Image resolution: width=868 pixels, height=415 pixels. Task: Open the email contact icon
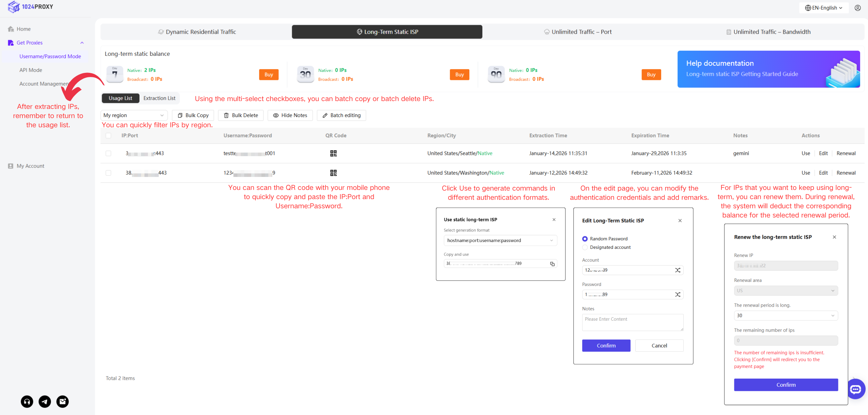[63, 402]
